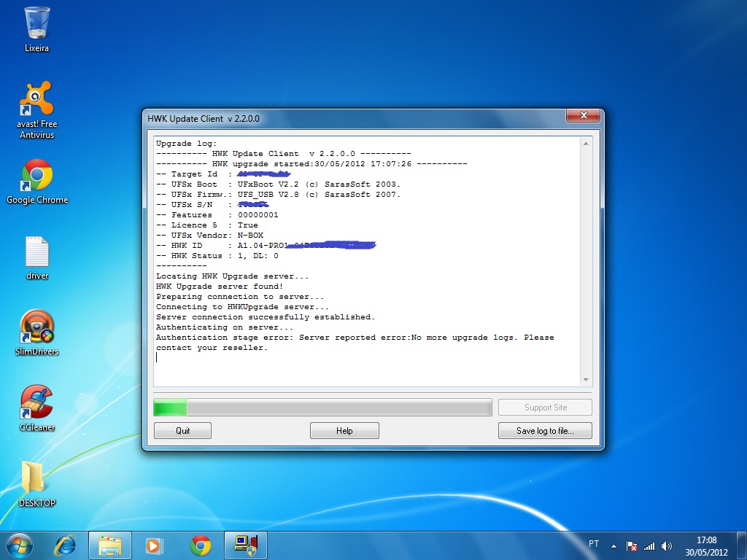Open the clock showing 17:08
The image size is (747, 560).
coord(706,546)
